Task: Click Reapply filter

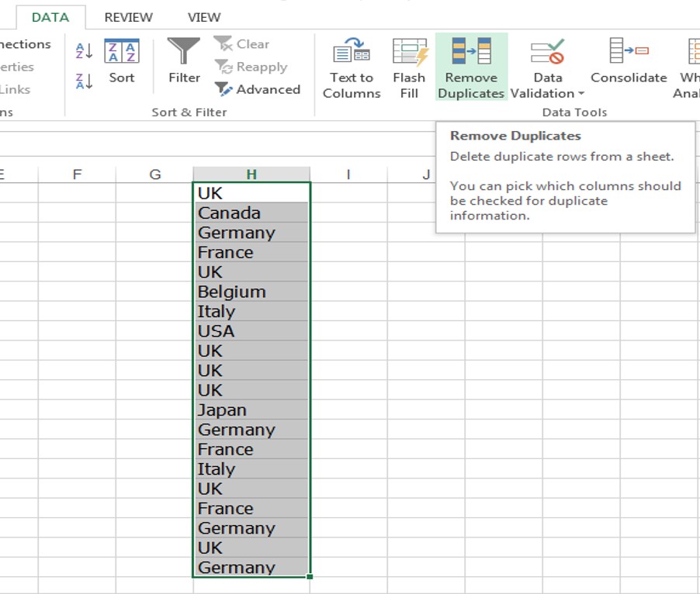Action: (x=251, y=67)
